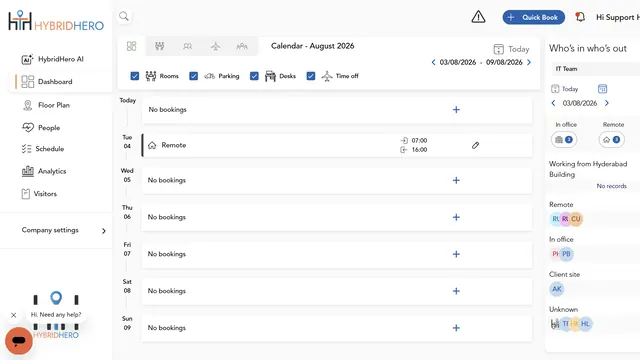Click the Rooms meeting icon

(151, 76)
